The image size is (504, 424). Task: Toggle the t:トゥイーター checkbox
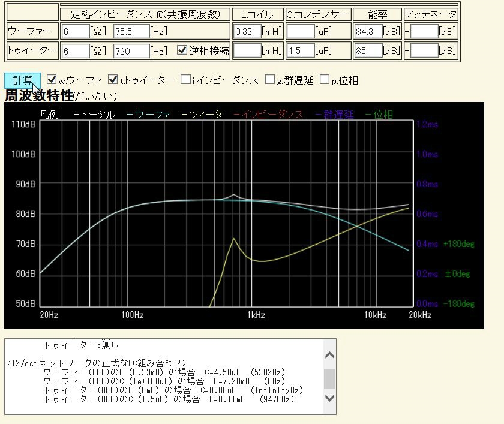click(113, 79)
